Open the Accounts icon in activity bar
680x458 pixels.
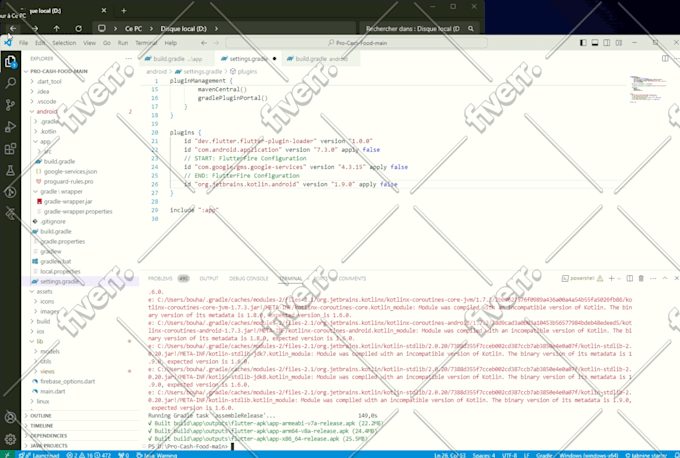(10, 417)
